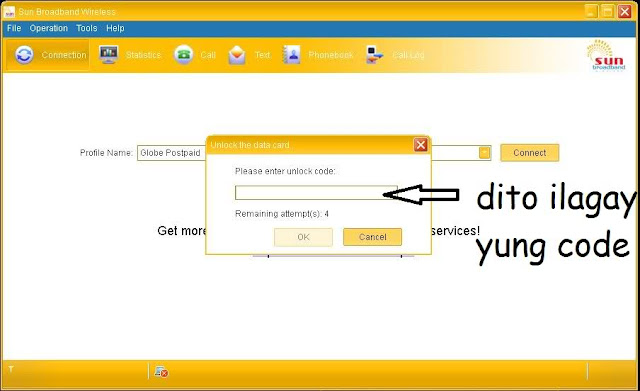Click the signal indicator in status bar
The image size is (640, 391).
coord(11,369)
